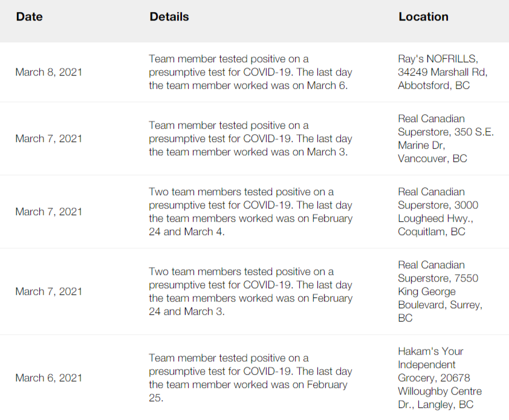Click Real Canadian Superstore 350 S.E. Marine Dr
Screen dimensions: 509x420
pyautogui.click(x=446, y=138)
